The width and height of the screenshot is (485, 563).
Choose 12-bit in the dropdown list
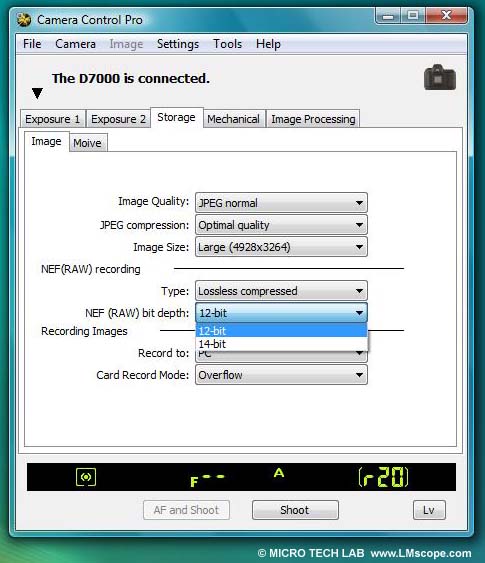pos(281,331)
